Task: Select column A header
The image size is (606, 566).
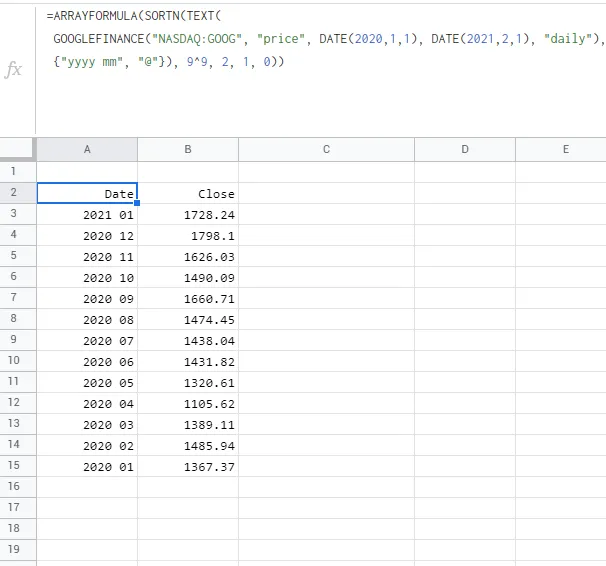Action: click(87, 150)
